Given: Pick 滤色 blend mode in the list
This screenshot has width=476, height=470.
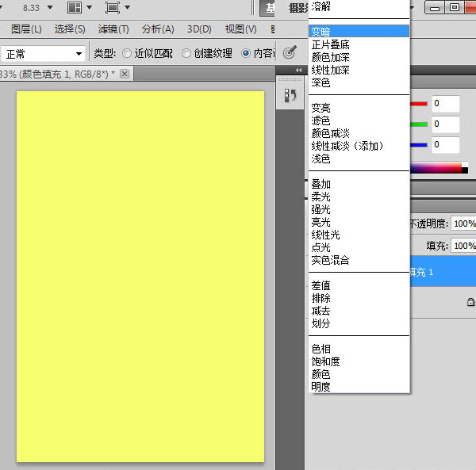Looking at the screenshot, I should click(x=321, y=120).
